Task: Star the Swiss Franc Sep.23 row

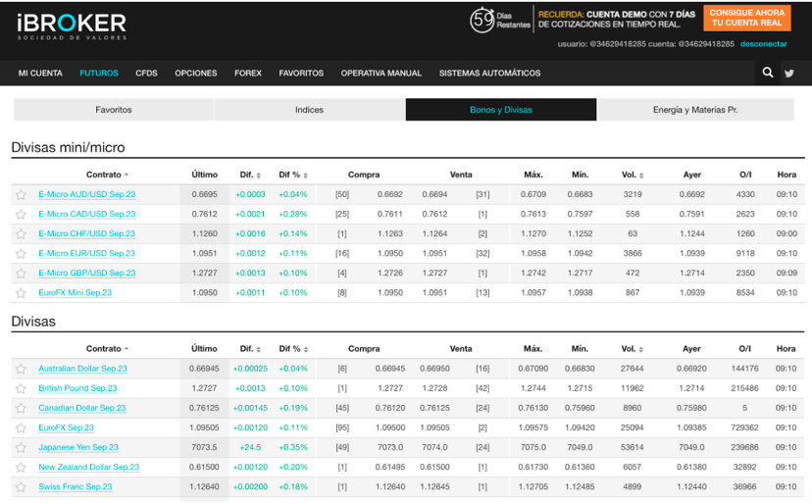Action: 21,487
